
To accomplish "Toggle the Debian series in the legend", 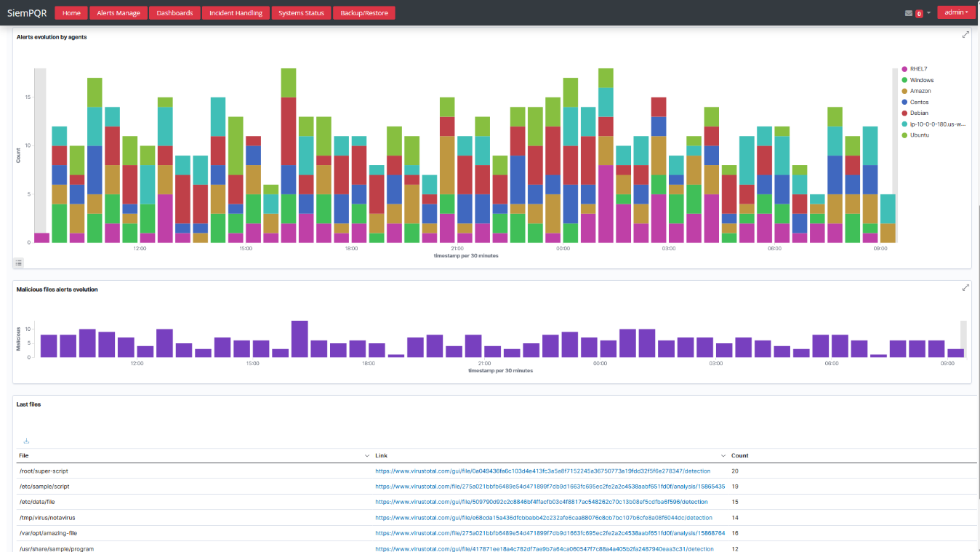I will 919,113.
